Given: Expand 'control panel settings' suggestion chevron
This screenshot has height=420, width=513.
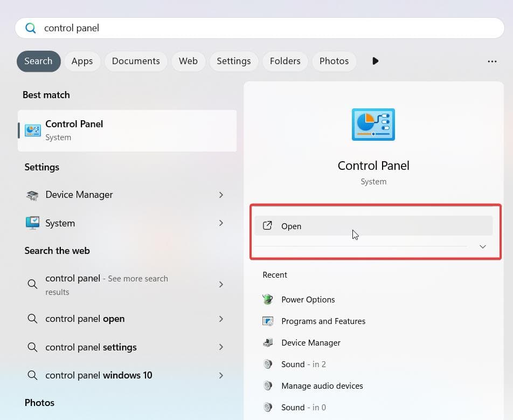Looking at the screenshot, I should coord(221,347).
